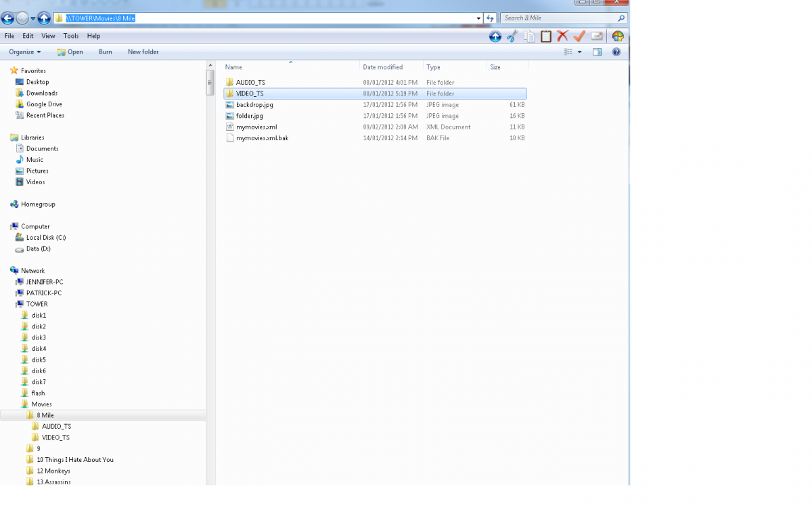Click the clipboard Paste icon

(546, 37)
